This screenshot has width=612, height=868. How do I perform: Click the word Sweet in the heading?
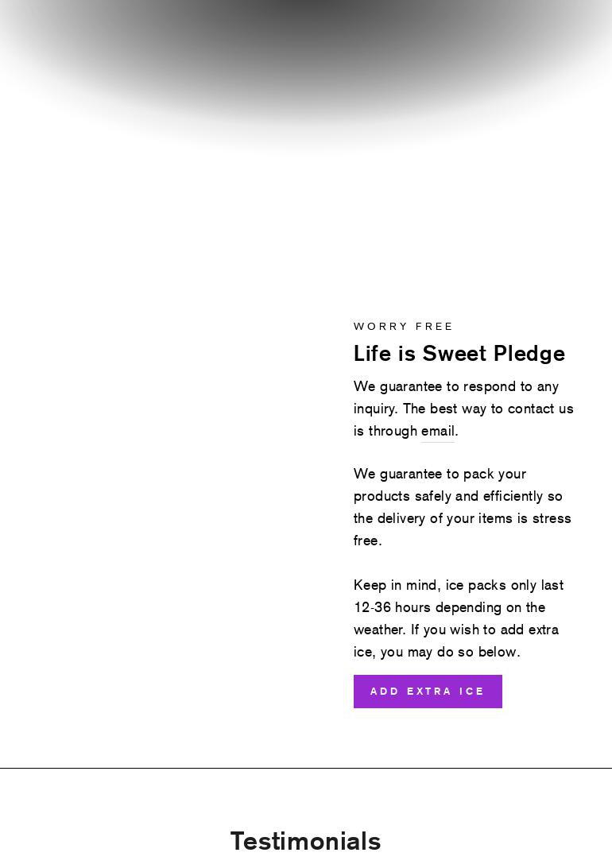coord(454,354)
